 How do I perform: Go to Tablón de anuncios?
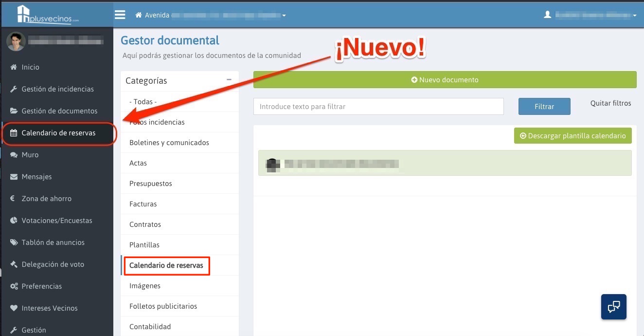coord(53,243)
